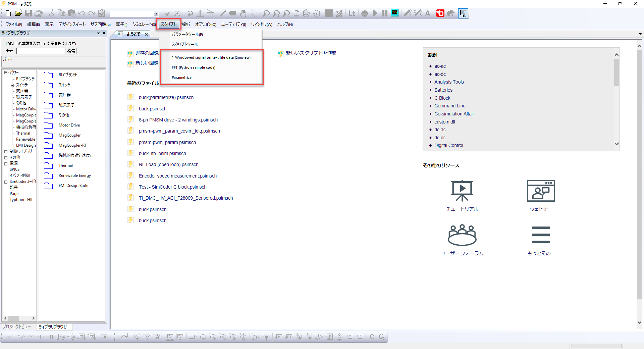Viewport: 644px width, 349px height.
Task: Expand the ac-dc examples category
Action: (430, 74)
